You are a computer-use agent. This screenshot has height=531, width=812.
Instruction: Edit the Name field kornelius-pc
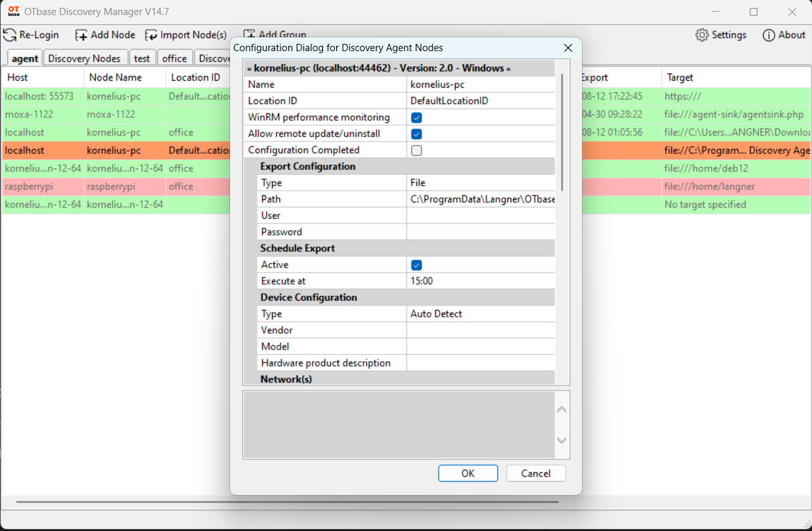pos(480,85)
